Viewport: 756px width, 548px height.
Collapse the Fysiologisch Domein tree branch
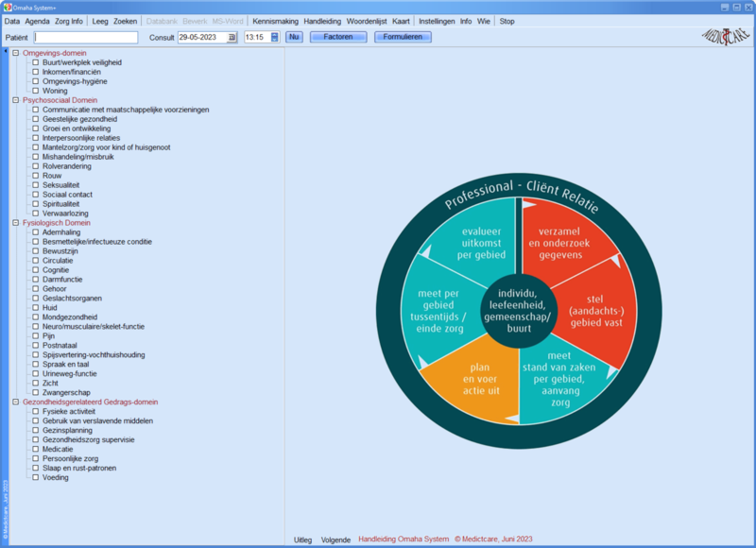[16, 223]
